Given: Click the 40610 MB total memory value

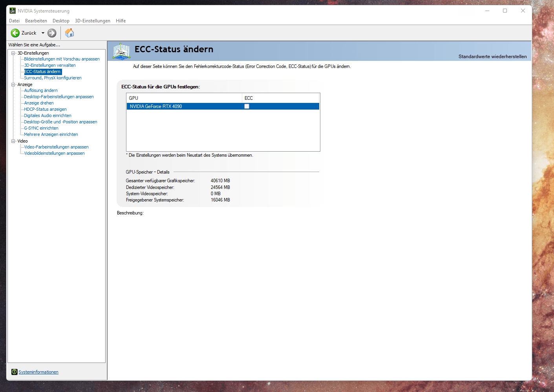Looking at the screenshot, I should tap(220, 181).
